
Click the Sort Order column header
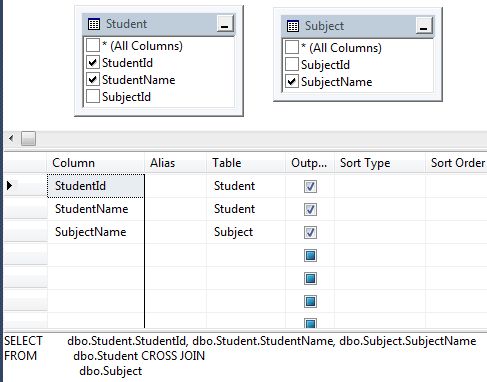click(456, 163)
